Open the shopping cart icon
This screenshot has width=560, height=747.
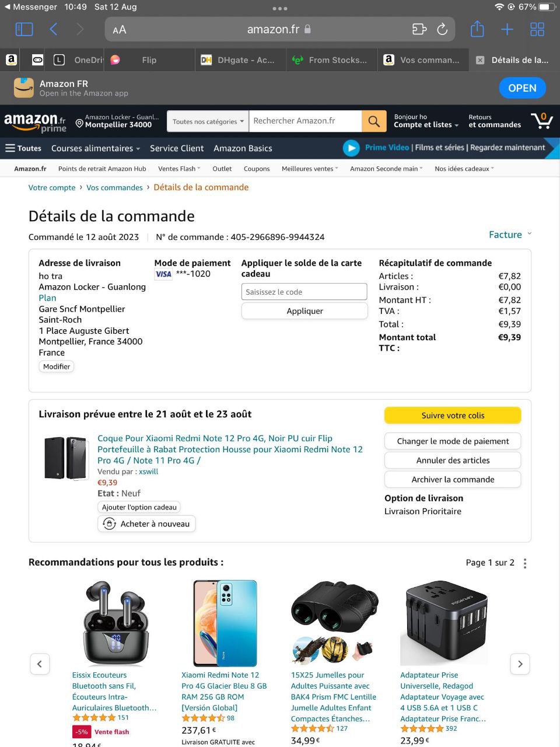tap(542, 121)
